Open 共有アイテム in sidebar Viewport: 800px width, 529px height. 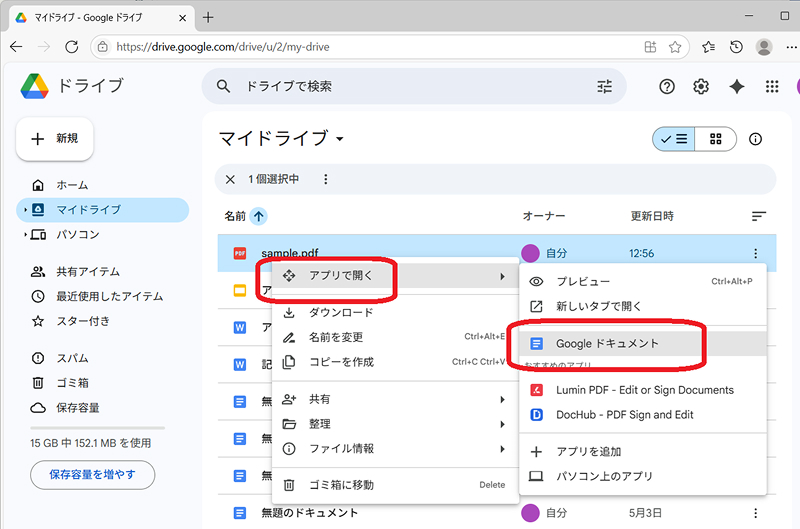(x=102, y=272)
